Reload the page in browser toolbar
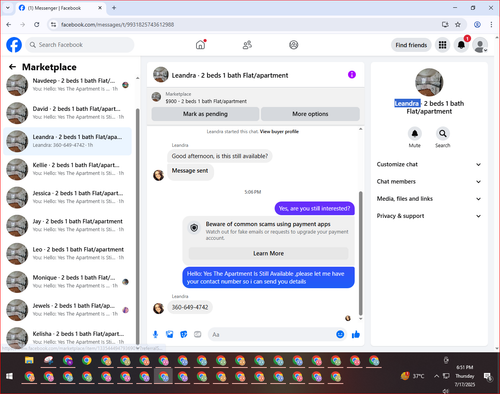 click(37, 24)
